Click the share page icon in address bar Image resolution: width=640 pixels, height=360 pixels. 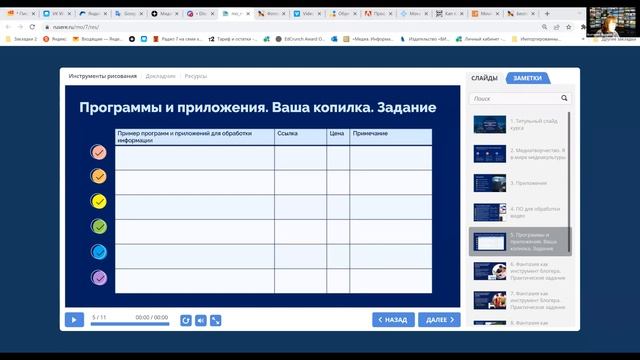(556, 27)
